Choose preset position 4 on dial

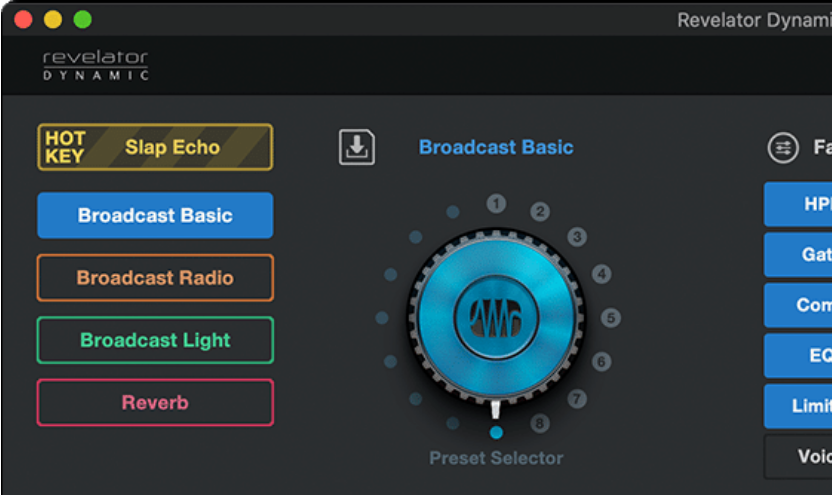(601, 273)
